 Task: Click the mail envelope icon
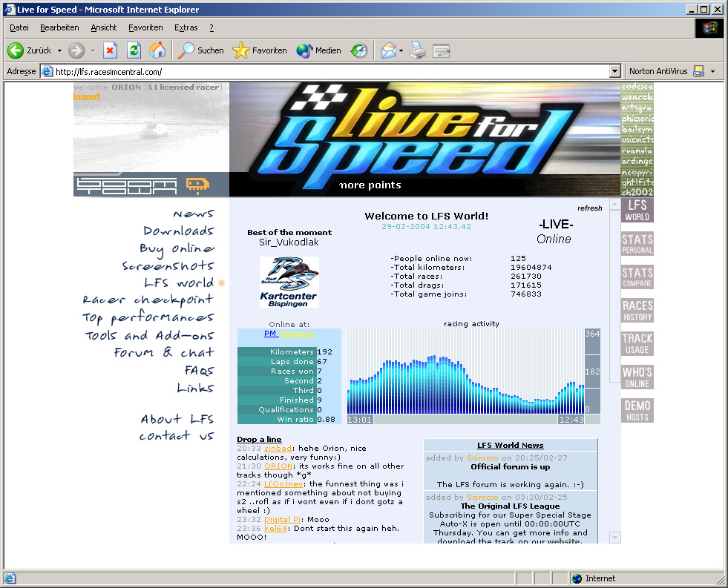pos(389,50)
